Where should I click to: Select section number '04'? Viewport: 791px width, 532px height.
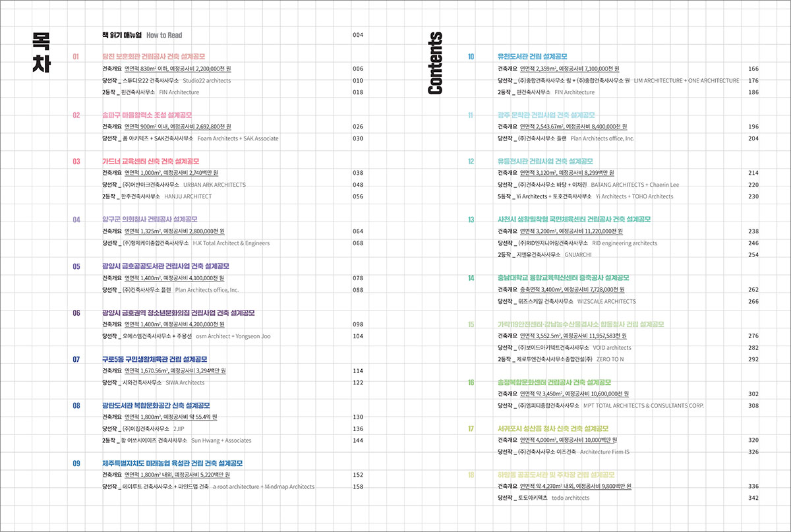tap(76, 220)
